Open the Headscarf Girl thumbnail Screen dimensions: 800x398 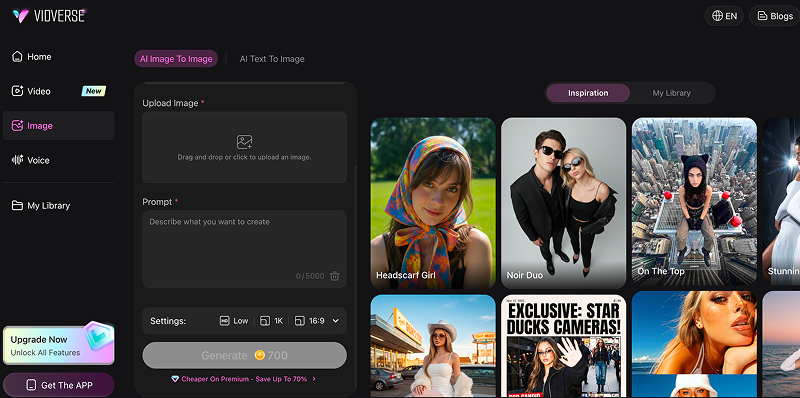point(433,203)
